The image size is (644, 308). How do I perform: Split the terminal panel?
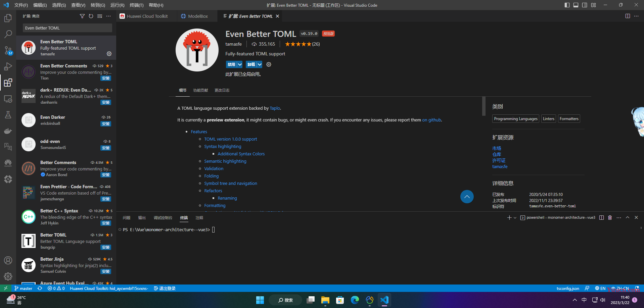[601, 218]
